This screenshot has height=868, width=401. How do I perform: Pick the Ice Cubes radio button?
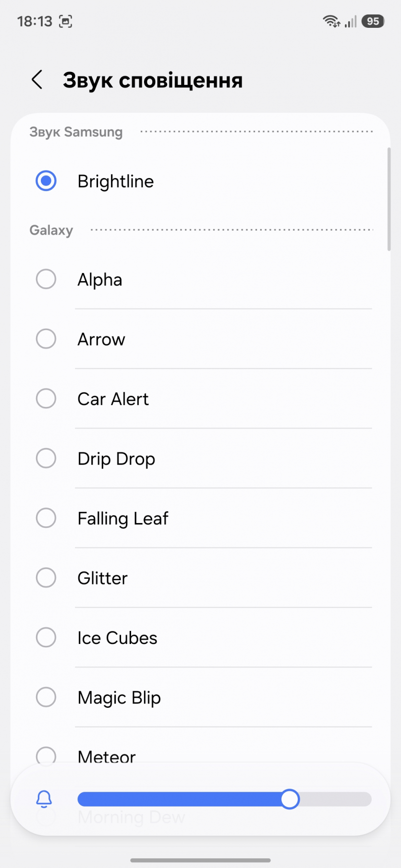pyautogui.click(x=46, y=638)
